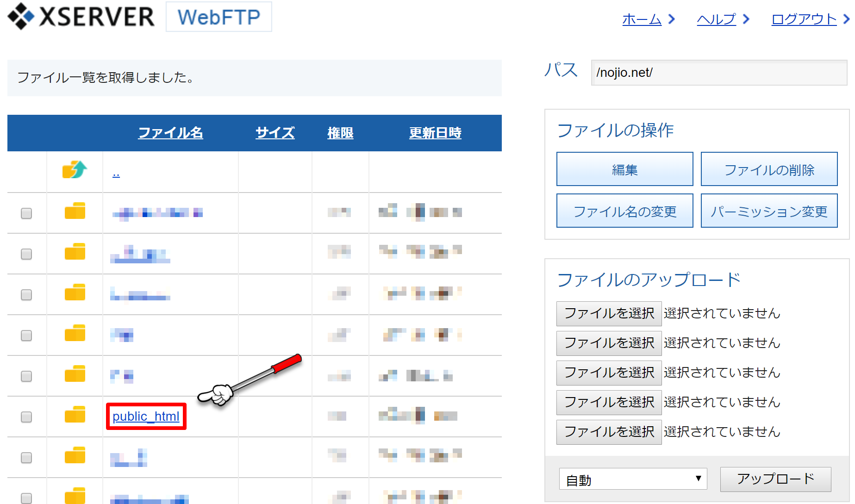Click the fourth ファイルを選択 button
The image size is (855, 504).
[x=609, y=402]
